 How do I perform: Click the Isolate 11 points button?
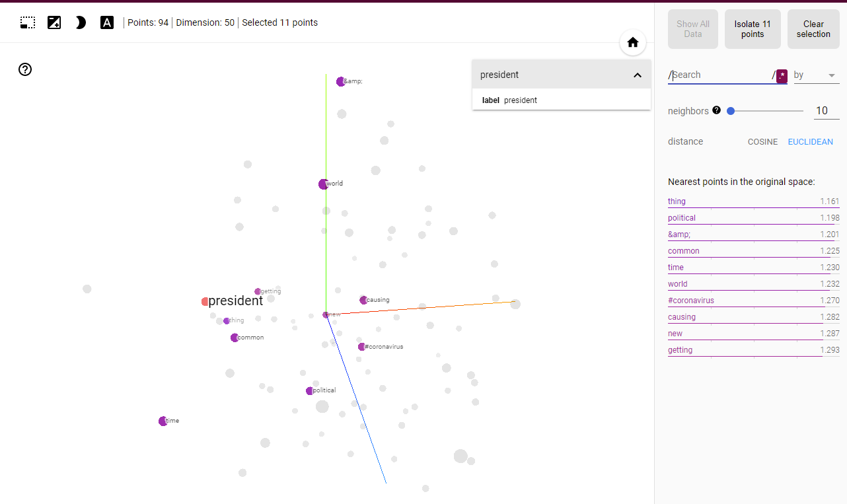pyautogui.click(x=753, y=29)
